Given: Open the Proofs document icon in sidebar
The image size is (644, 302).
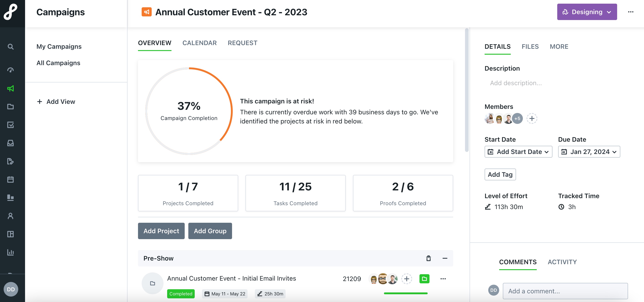Looking at the screenshot, I should coord(10,161).
